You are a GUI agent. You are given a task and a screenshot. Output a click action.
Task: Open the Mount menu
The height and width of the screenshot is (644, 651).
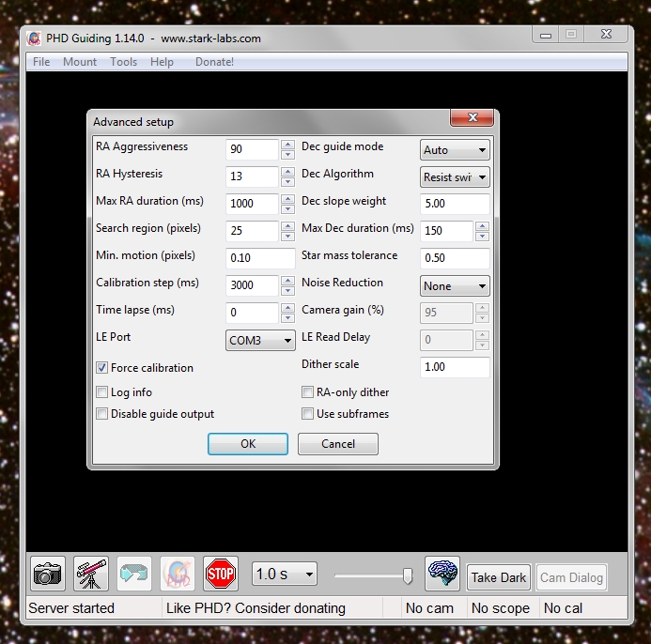(80, 62)
